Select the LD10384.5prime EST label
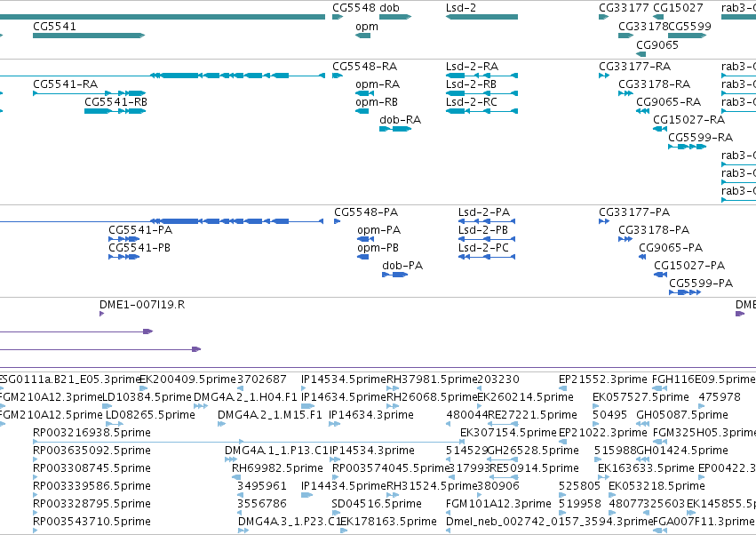The height and width of the screenshot is (535, 756). pyautogui.click(x=147, y=397)
